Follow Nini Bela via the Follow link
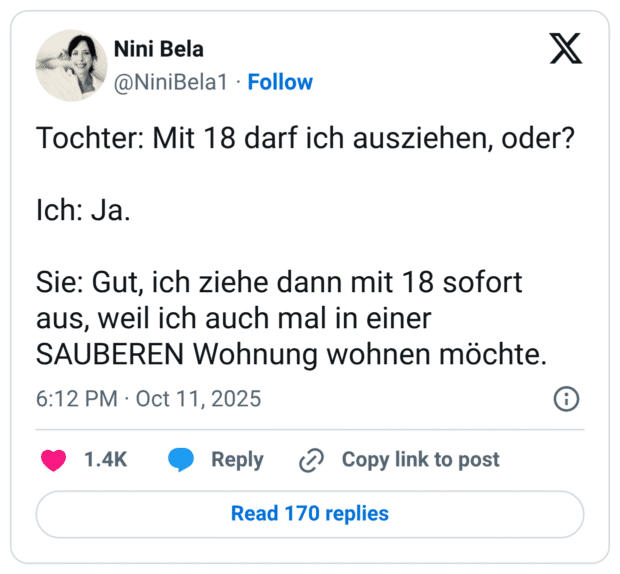 (x=280, y=82)
